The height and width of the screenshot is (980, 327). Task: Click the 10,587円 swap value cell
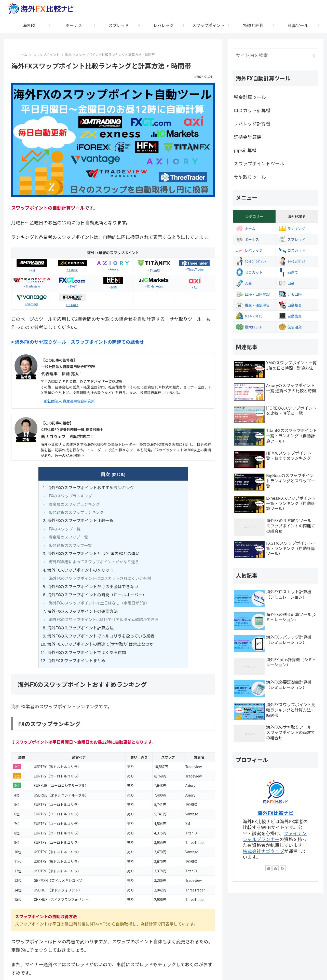(168, 767)
